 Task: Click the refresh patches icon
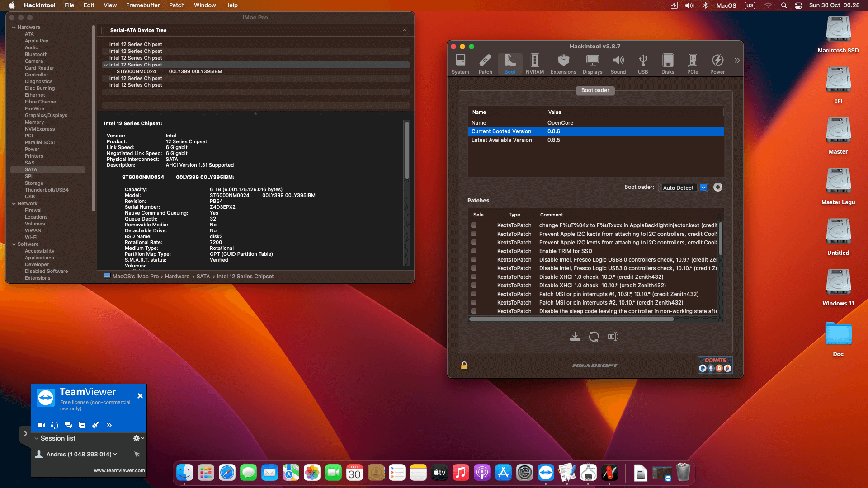pos(594,337)
